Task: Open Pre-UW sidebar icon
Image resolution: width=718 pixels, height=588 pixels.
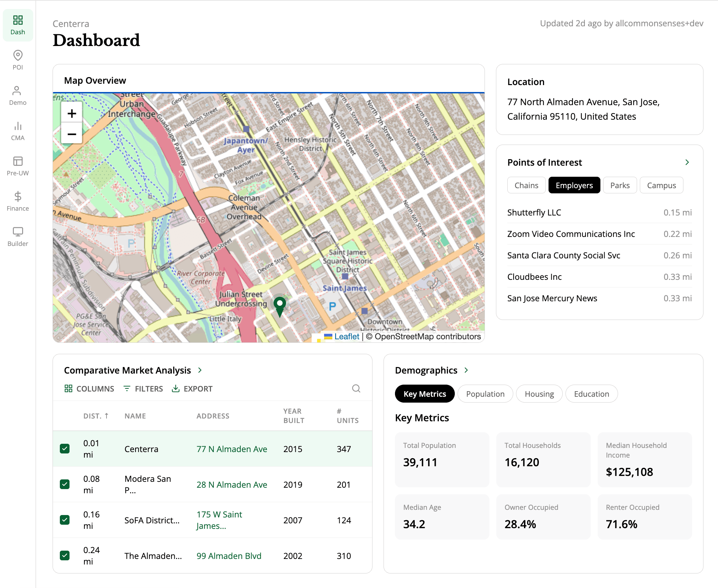Action: pyautogui.click(x=18, y=166)
